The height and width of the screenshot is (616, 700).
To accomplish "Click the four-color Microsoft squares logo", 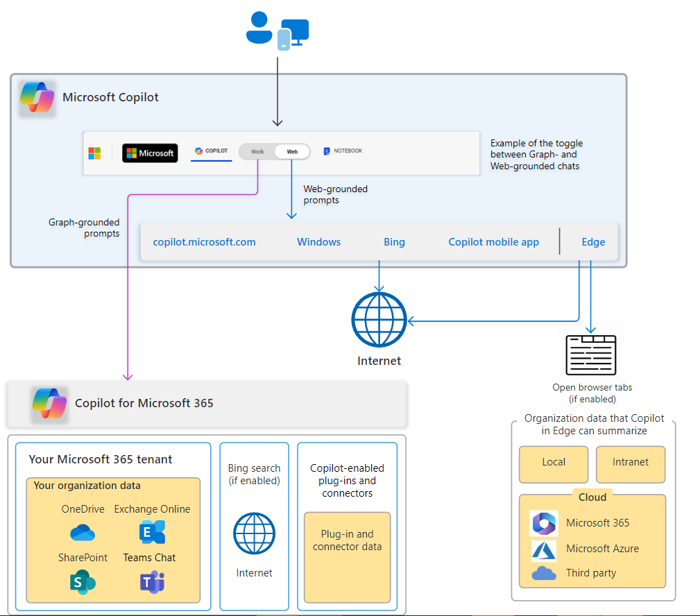I will [94, 153].
